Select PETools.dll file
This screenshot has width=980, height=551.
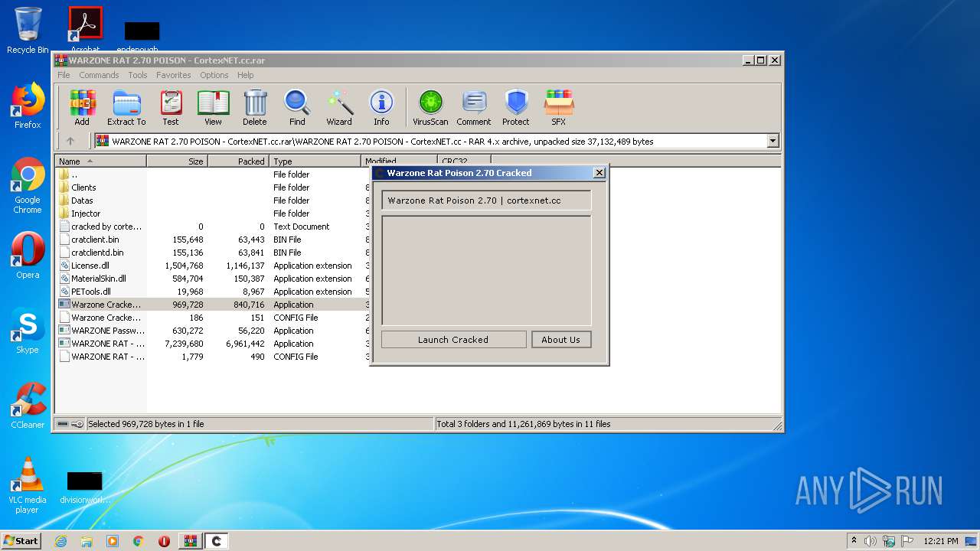(x=213, y=292)
